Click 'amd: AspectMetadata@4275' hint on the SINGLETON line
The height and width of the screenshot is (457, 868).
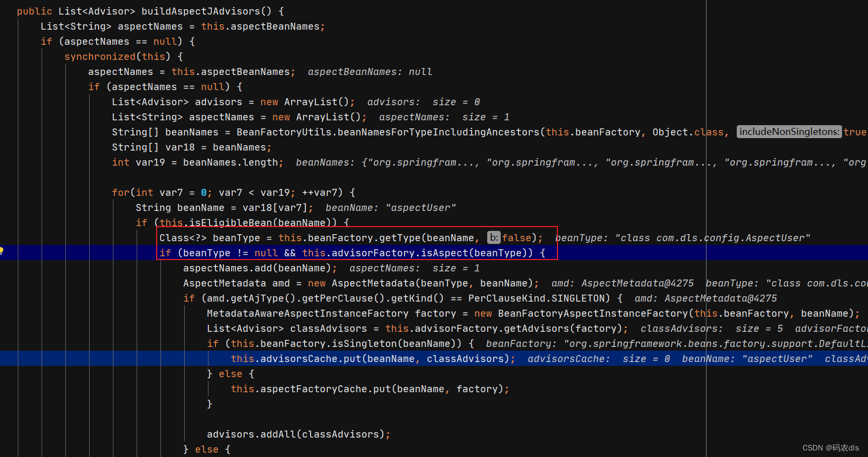coord(705,298)
